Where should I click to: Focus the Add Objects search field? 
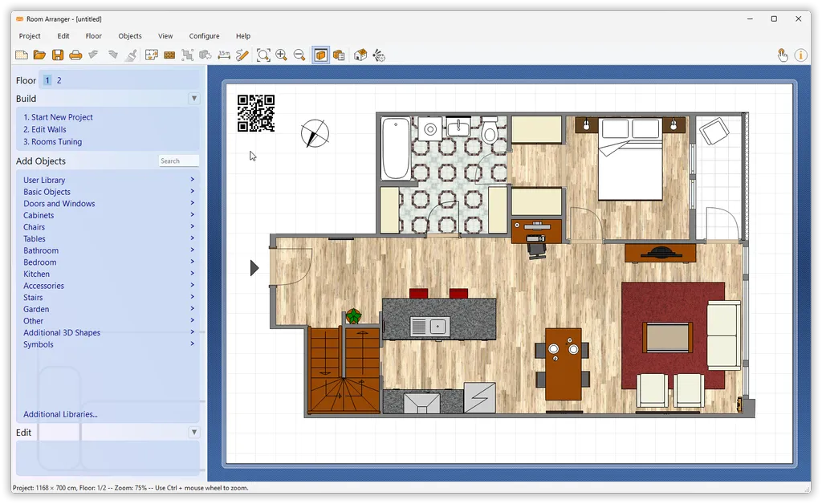pyautogui.click(x=179, y=161)
